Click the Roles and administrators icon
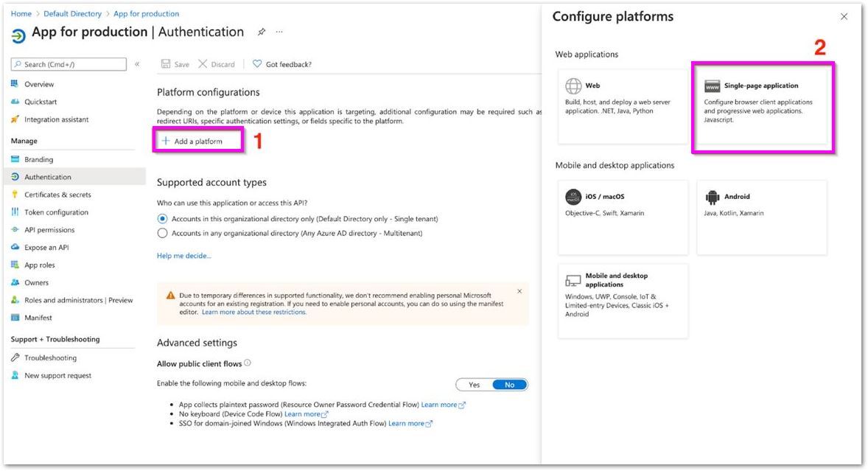The image size is (868, 471). tap(15, 300)
